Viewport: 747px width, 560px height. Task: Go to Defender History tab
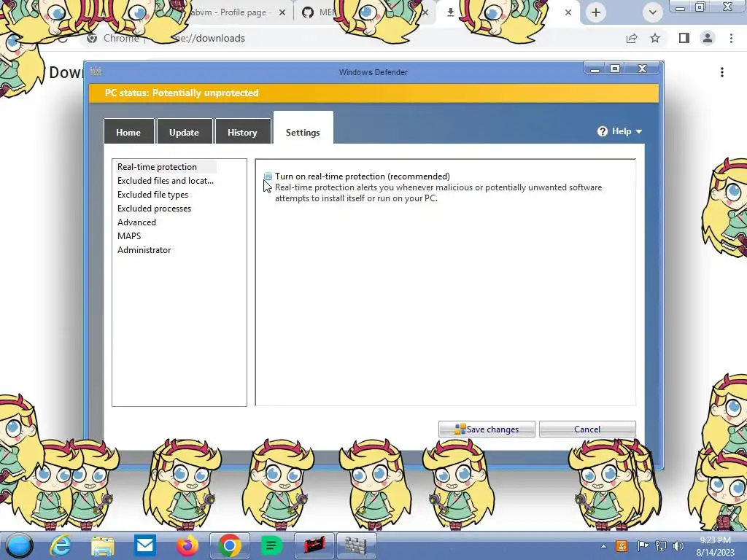point(242,132)
